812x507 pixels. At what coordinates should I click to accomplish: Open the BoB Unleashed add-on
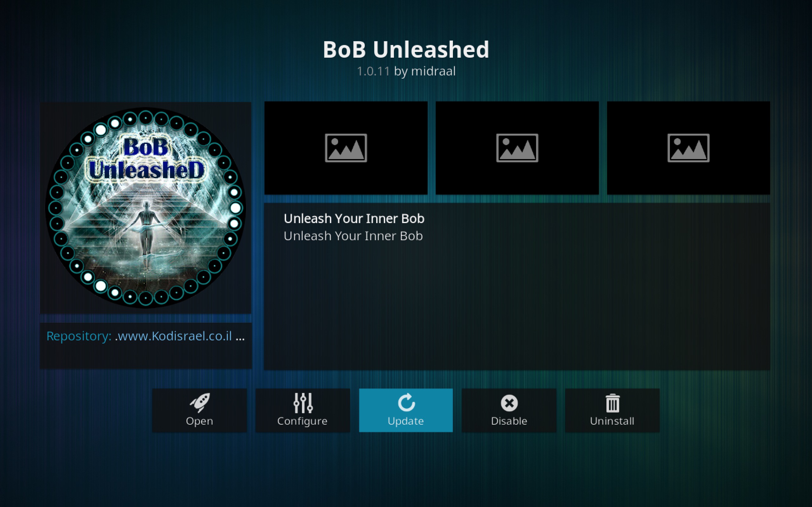(x=199, y=410)
